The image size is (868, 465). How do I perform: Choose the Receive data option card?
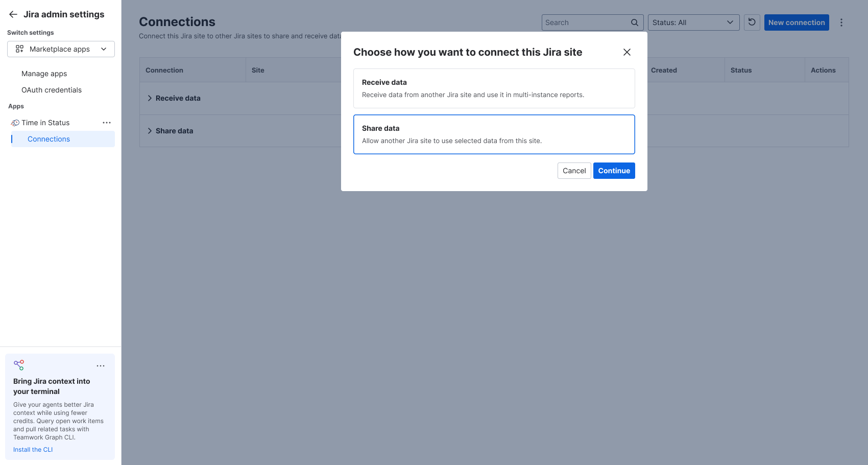point(494,88)
